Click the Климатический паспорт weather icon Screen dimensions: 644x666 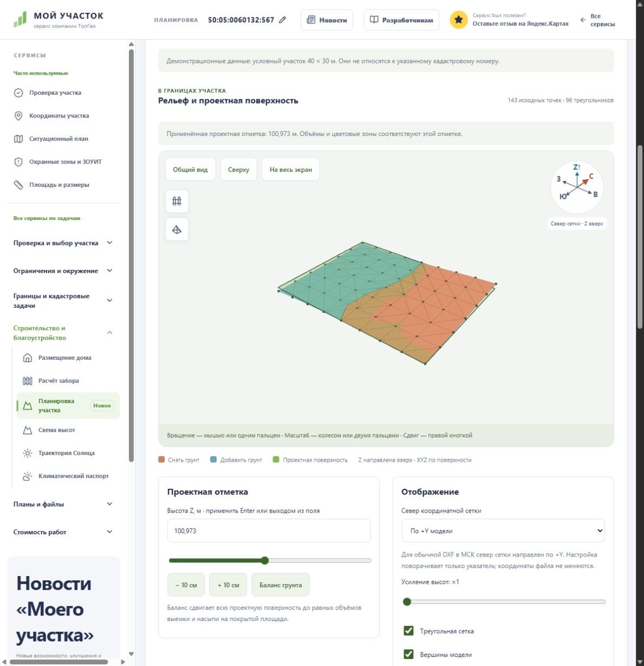click(x=28, y=476)
